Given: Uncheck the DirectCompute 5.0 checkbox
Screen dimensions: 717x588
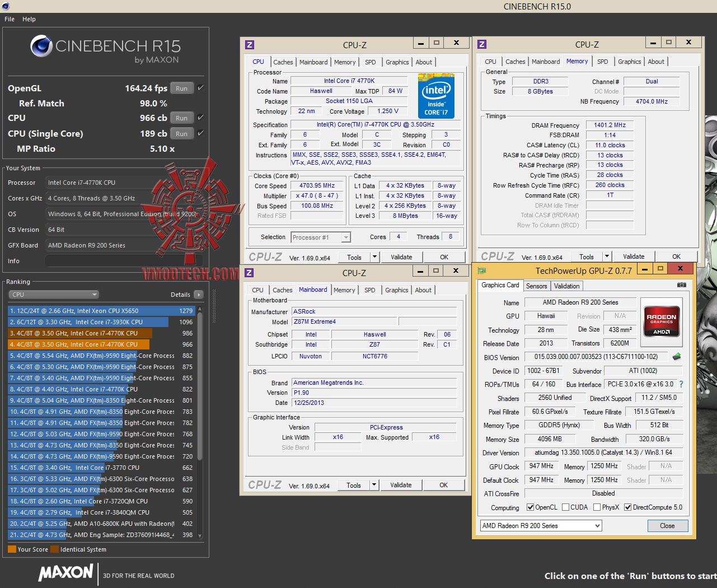Looking at the screenshot, I should pos(628,507).
